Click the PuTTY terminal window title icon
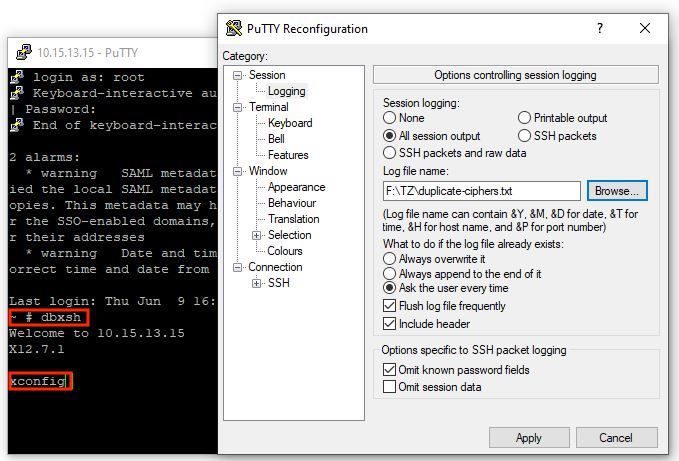 coord(20,53)
